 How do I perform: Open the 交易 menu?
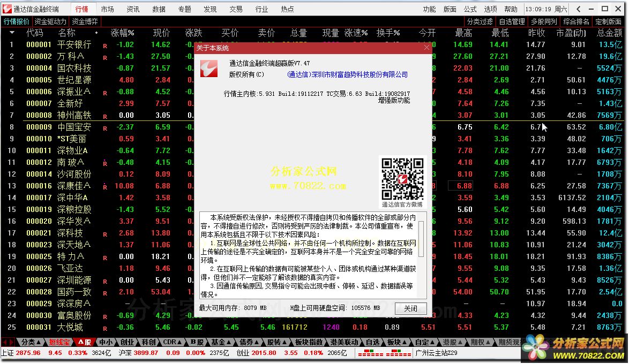tap(236, 9)
